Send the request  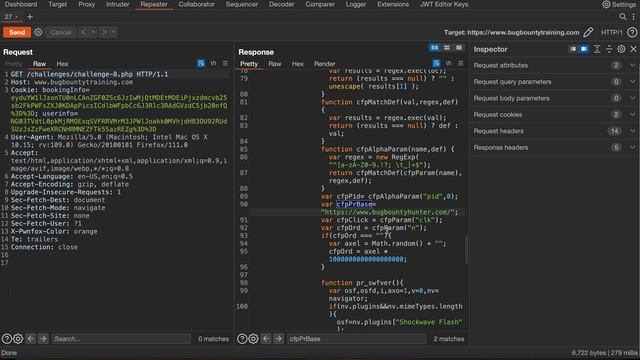tap(17, 32)
